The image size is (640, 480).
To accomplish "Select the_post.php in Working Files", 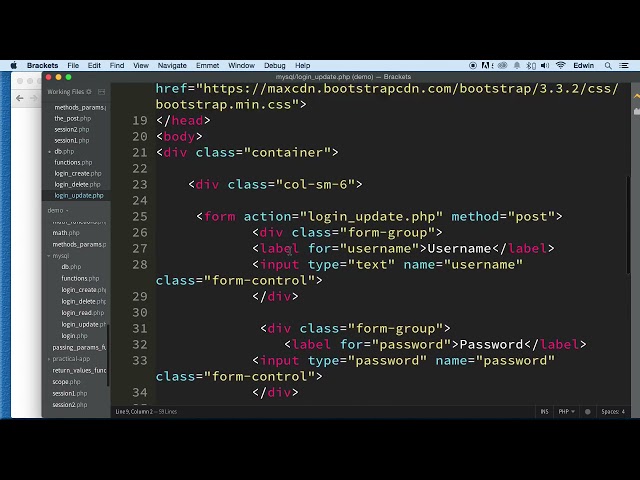I will [x=73, y=118].
